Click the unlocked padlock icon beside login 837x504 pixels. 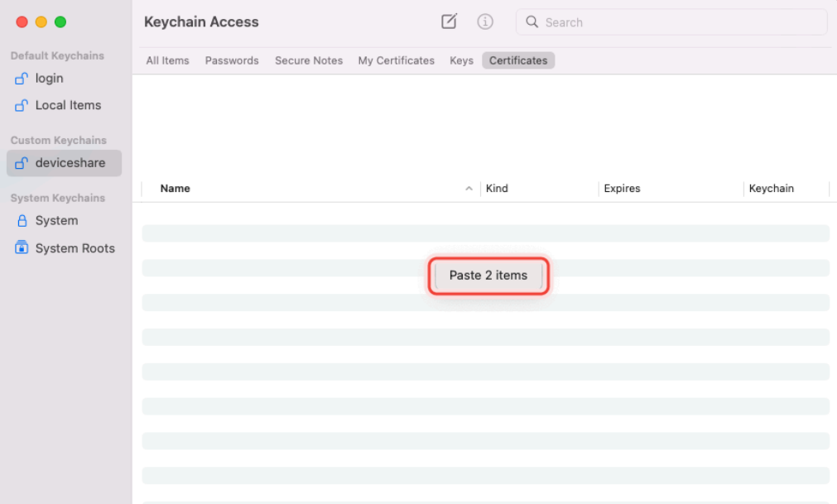coord(22,79)
